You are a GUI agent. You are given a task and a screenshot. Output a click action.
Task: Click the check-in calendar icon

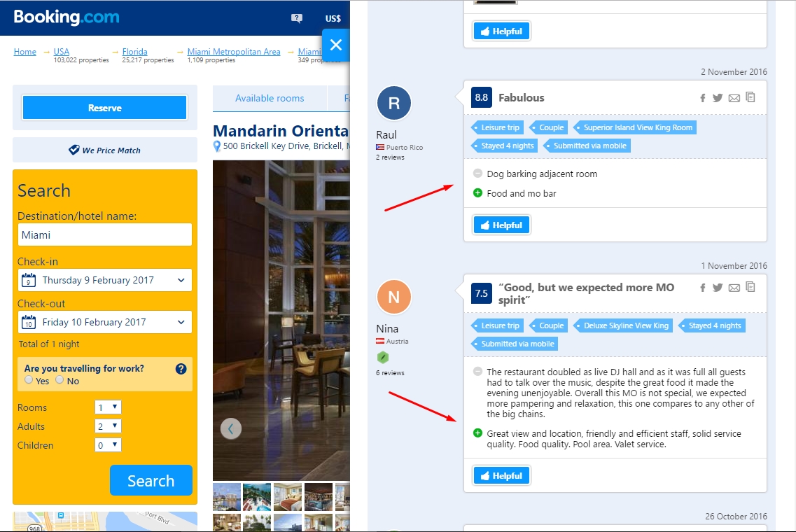[29, 280]
